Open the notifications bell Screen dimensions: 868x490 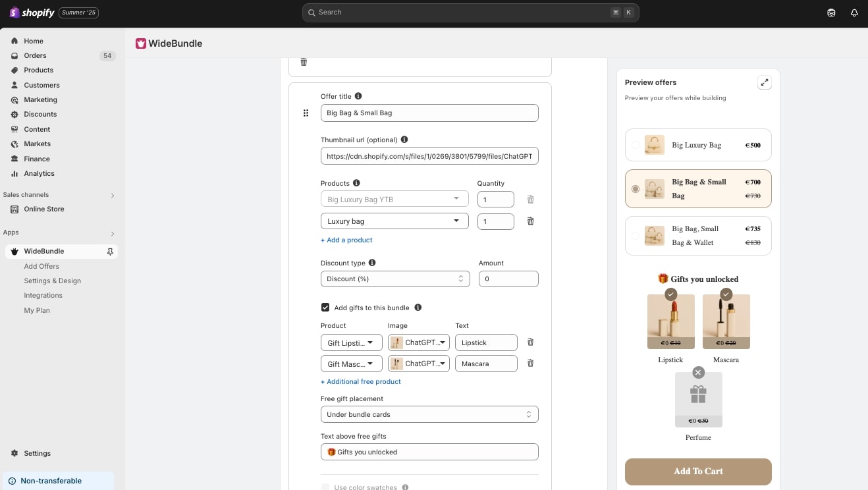pos(854,13)
